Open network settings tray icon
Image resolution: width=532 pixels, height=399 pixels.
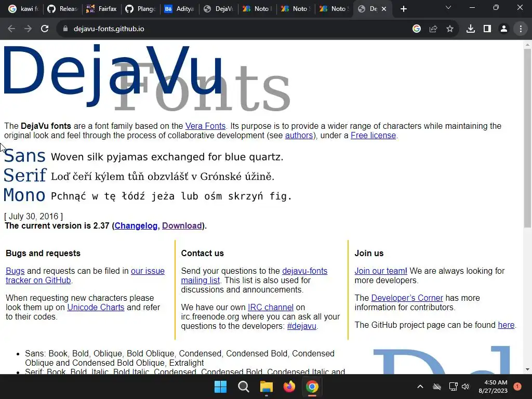click(453, 387)
